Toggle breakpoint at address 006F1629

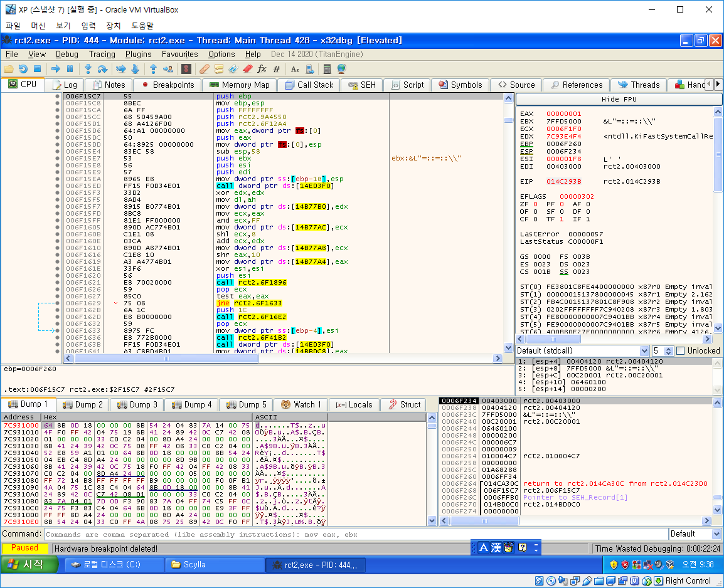[57, 303]
